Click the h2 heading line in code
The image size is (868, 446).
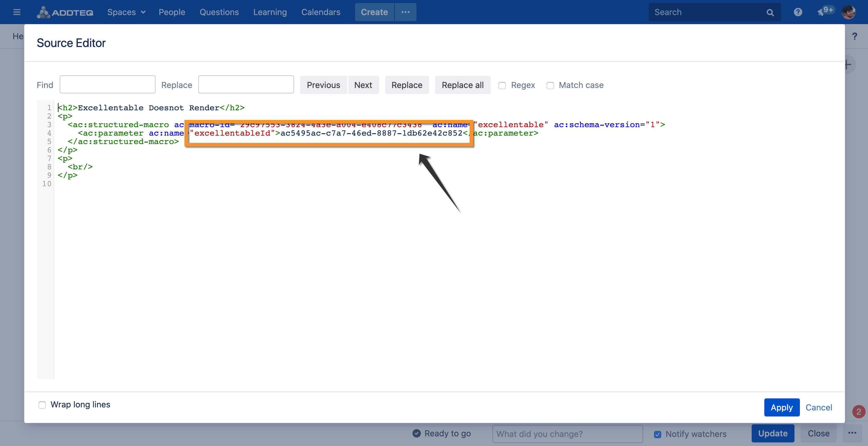tap(151, 108)
